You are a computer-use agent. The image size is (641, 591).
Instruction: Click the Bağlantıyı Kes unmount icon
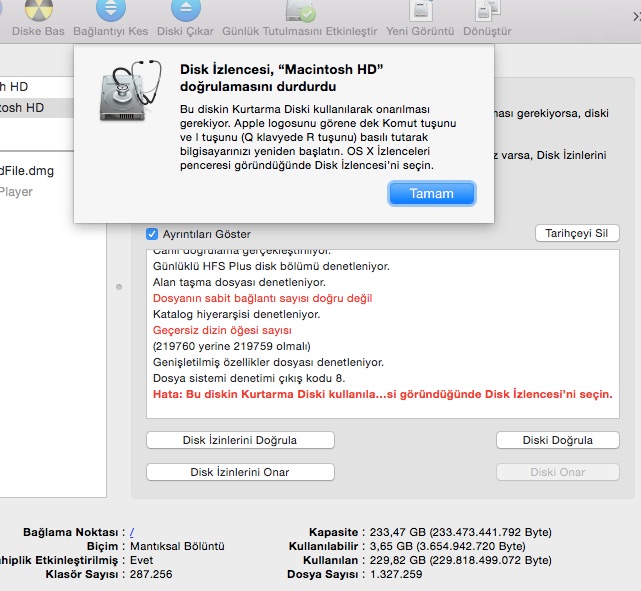tap(110, 10)
